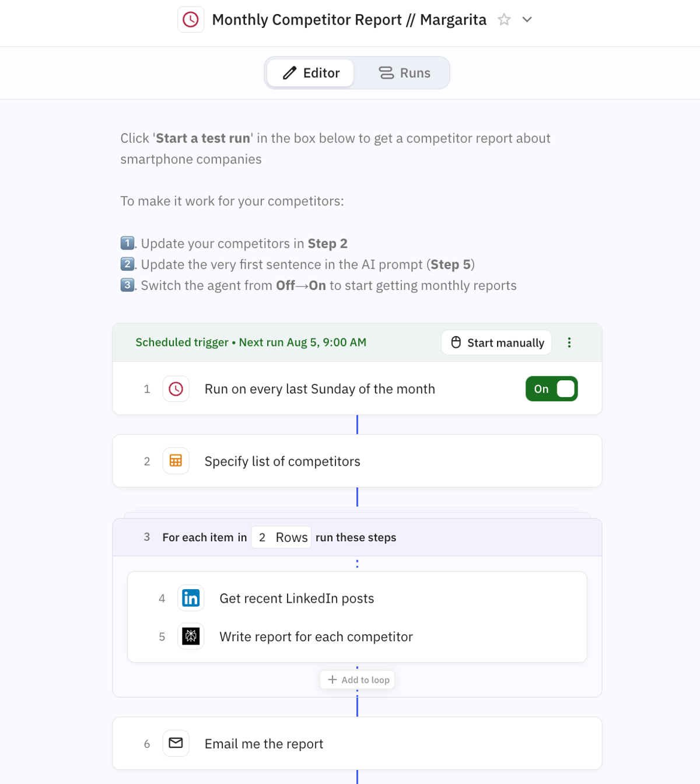
Task: Click the LinkedIn icon in step 4
Action: (191, 598)
